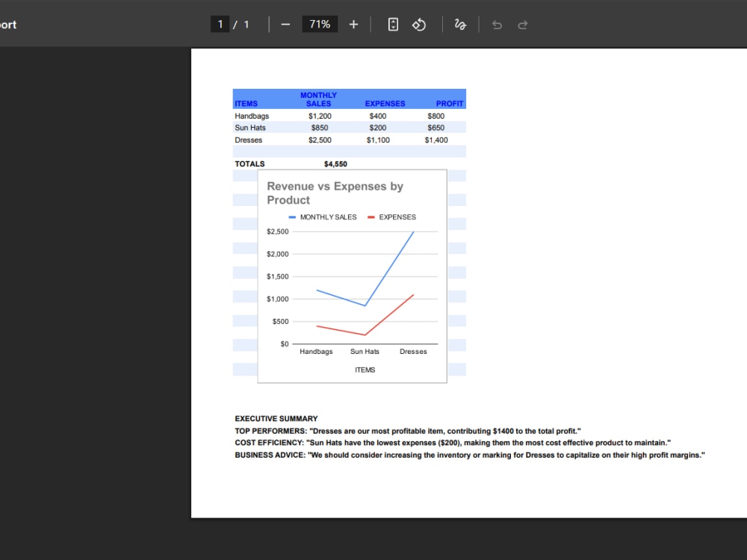Edit the current page number field
Screen dimensions: 747x560
click(220, 25)
